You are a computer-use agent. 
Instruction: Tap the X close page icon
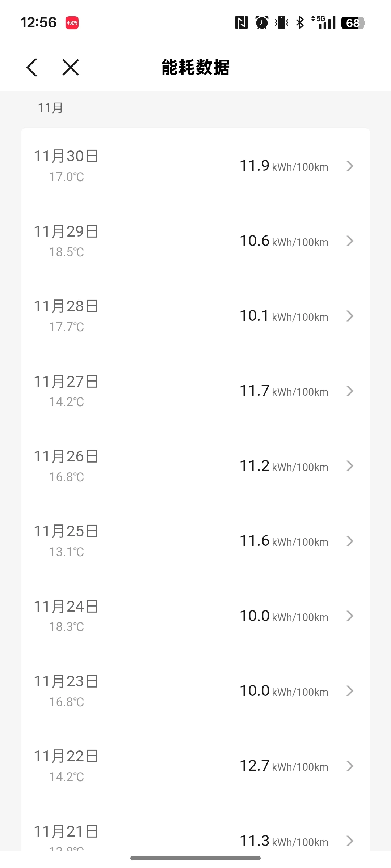(x=70, y=67)
